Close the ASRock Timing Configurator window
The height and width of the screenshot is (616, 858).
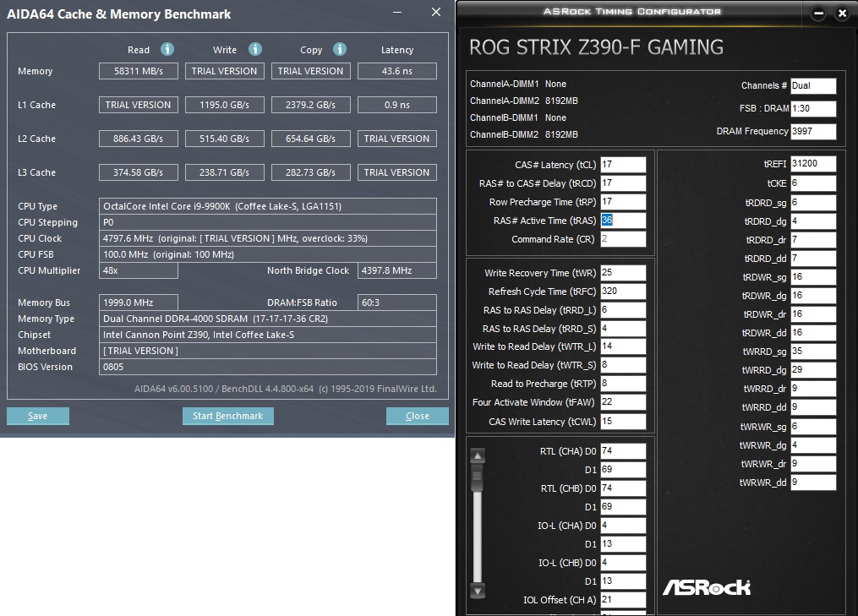[x=843, y=14]
